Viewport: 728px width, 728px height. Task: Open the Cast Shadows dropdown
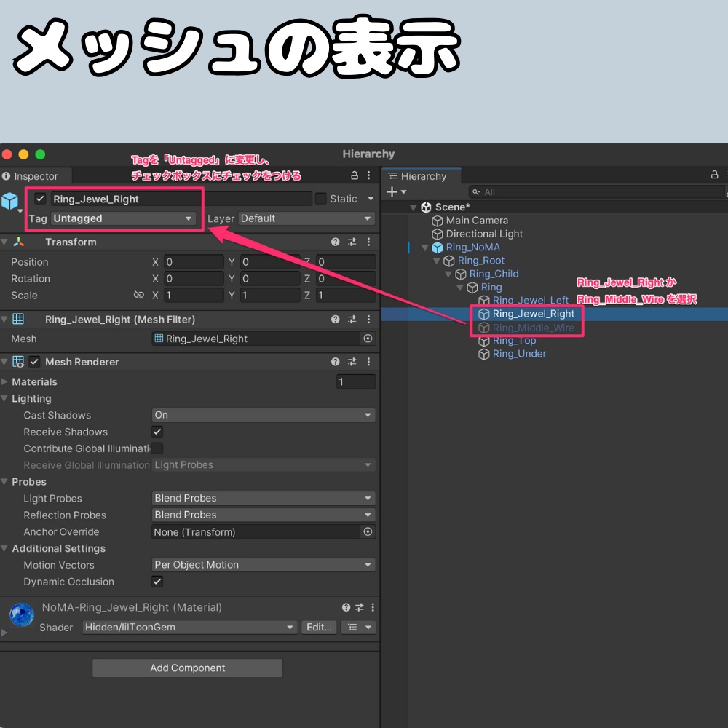tap(264, 415)
